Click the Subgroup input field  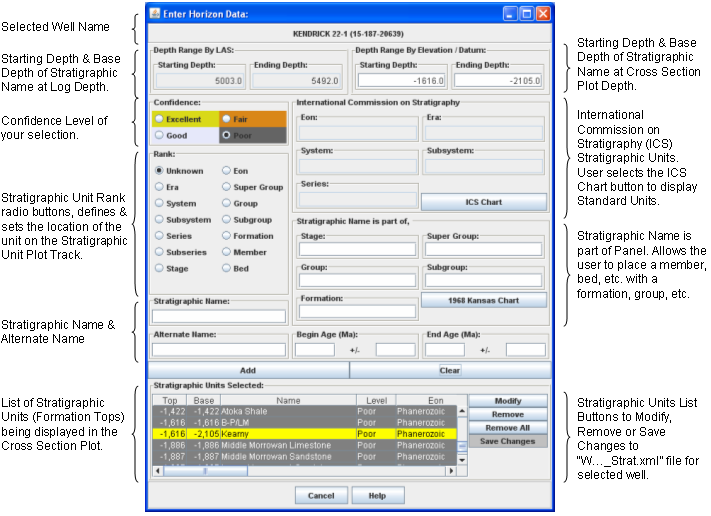point(483,280)
